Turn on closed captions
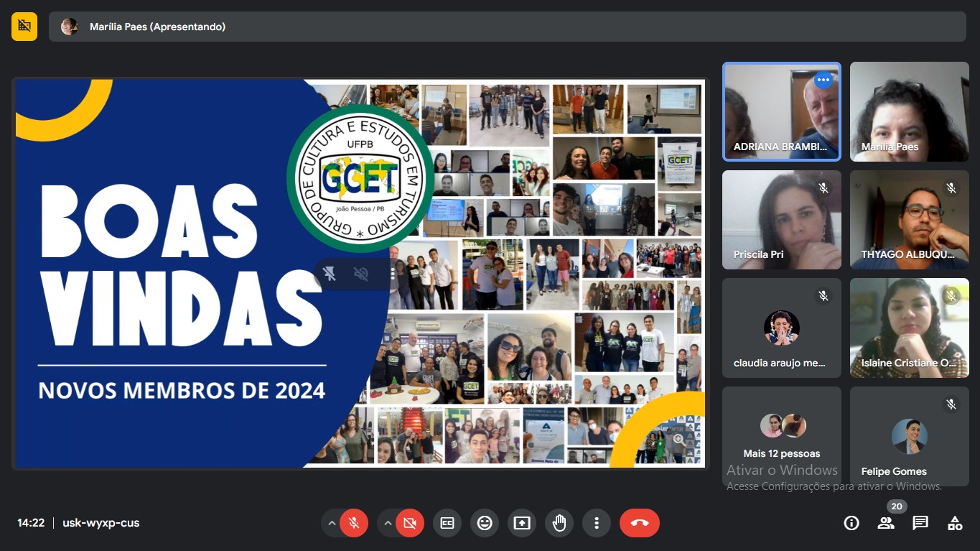980x551 pixels. click(447, 523)
